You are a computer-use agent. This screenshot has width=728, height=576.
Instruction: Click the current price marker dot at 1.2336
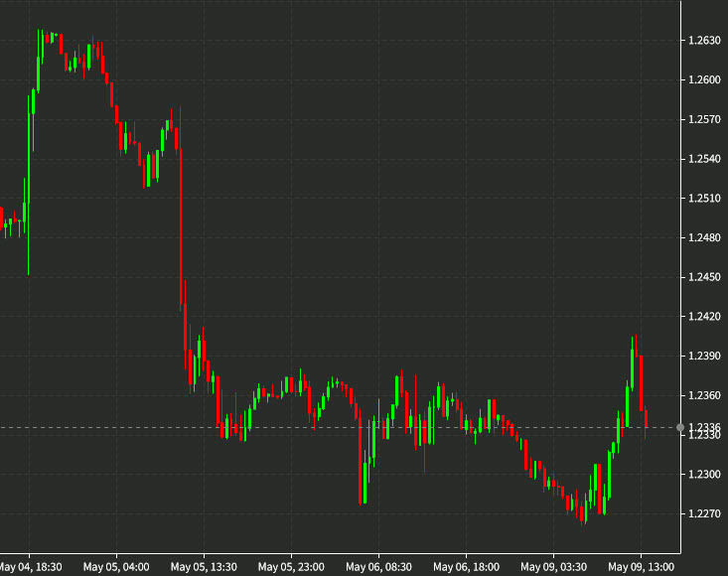point(680,427)
